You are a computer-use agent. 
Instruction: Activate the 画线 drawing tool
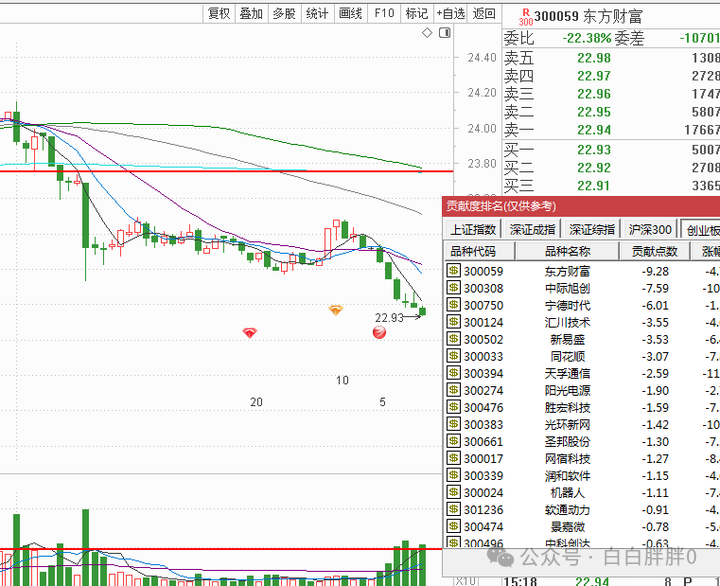(351, 13)
